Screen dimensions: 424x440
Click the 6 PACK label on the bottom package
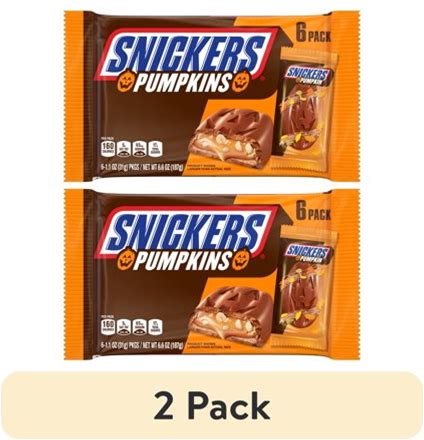[313, 212]
